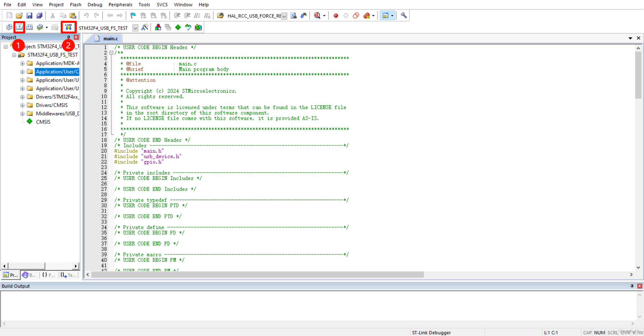
Task: Close the main.c editor window
Action: [638, 38]
